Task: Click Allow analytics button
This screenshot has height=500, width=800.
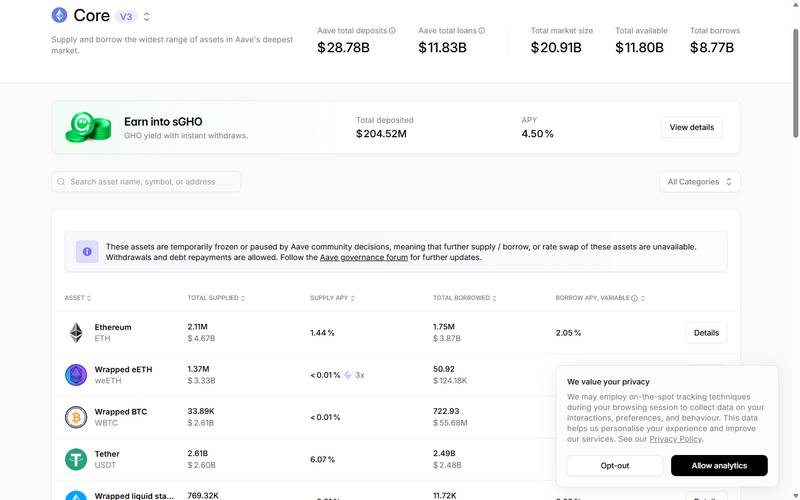Action: (719, 465)
